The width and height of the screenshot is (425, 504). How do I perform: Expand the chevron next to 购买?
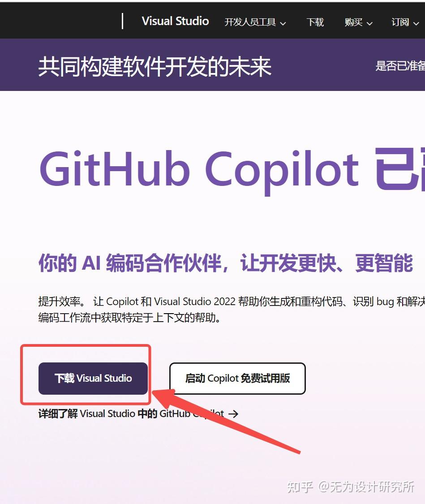[369, 23]
